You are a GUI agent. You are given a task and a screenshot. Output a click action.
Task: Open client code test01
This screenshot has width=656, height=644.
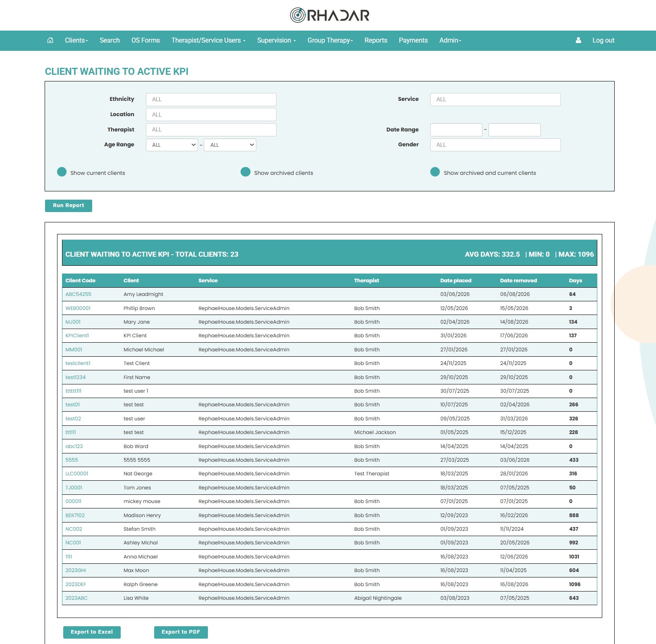pos(72,405)
